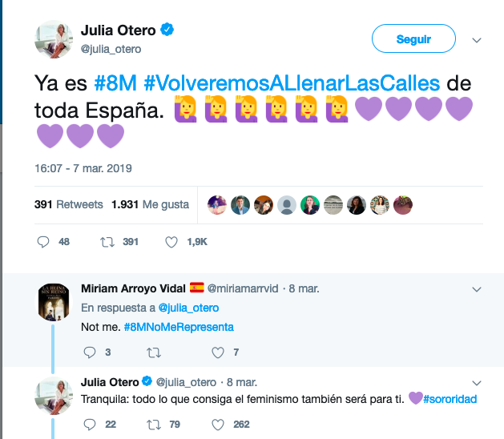View the 1.931 Me gusta list

150,204
